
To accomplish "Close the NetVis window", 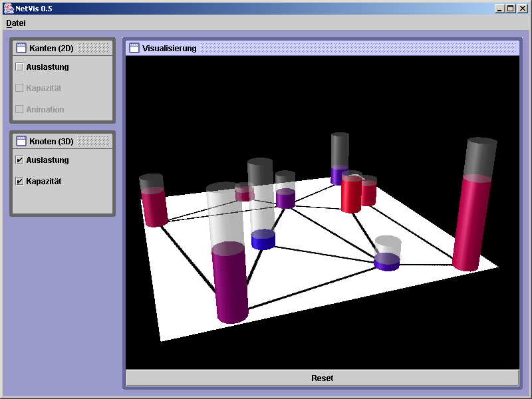I will click(523, 9).
